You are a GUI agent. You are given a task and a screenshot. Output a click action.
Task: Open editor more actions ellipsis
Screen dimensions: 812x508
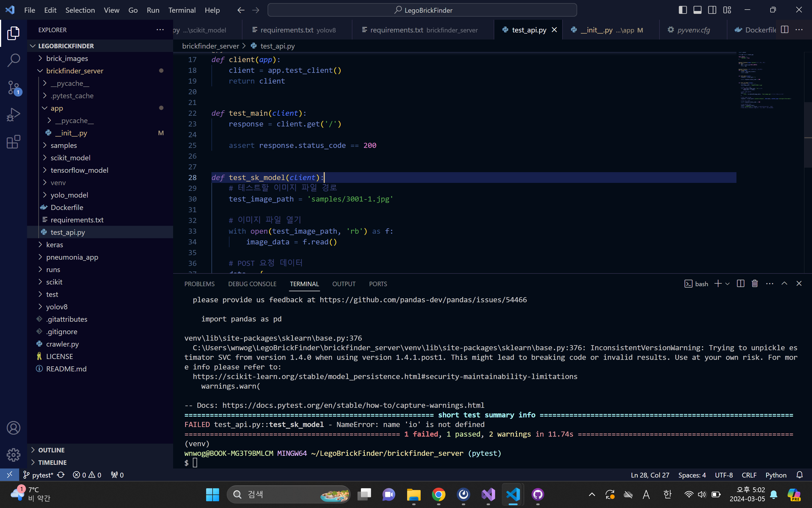coord(799,30)
